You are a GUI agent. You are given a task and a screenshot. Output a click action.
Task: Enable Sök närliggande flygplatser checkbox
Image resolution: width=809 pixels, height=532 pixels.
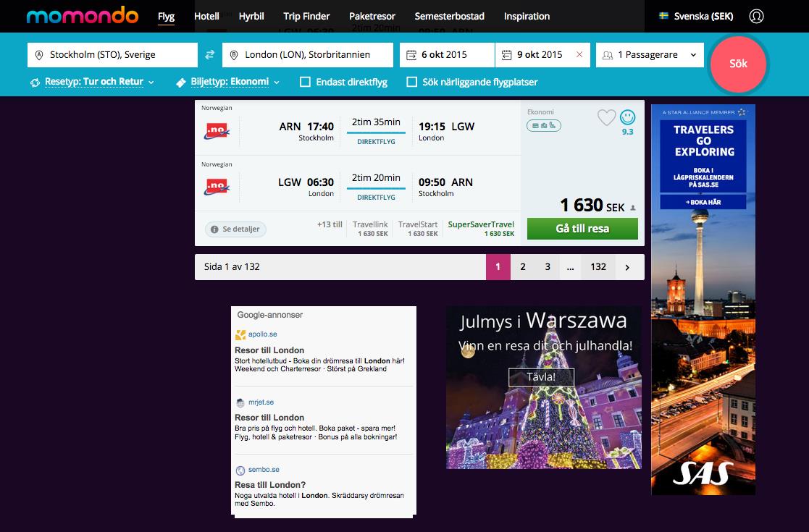pos(411,82)
